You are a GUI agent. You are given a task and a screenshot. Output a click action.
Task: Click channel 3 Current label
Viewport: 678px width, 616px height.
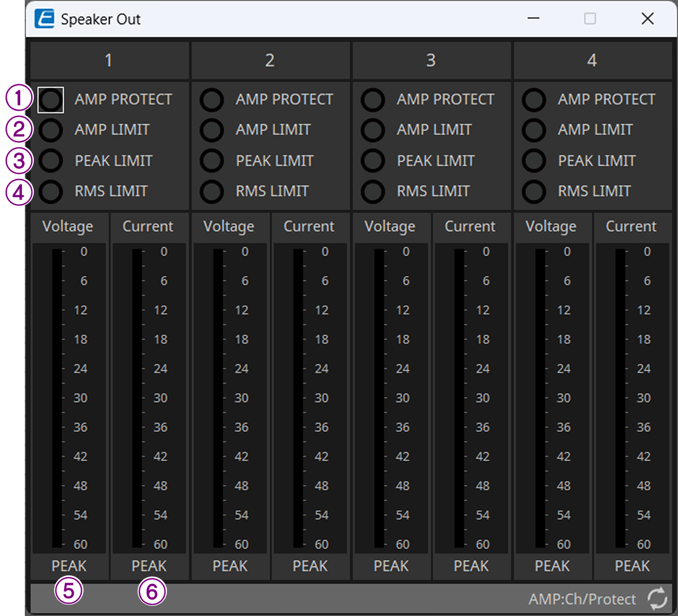point(470,227)
